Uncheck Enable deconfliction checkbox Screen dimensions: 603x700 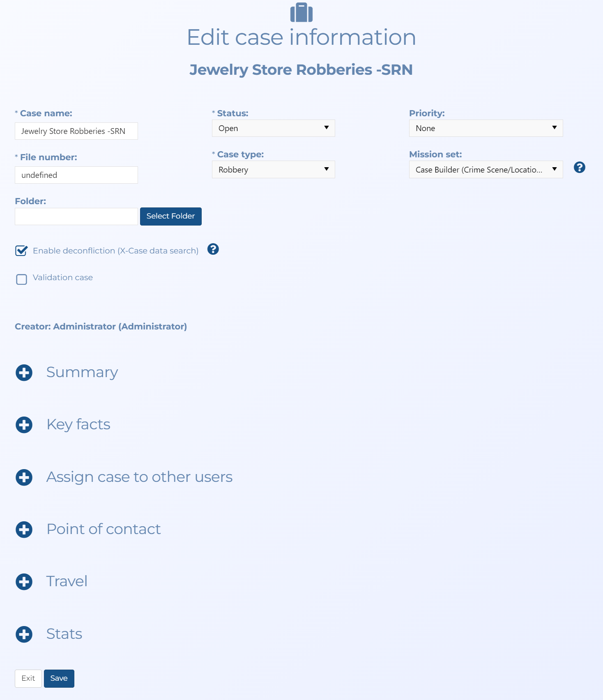21,251
